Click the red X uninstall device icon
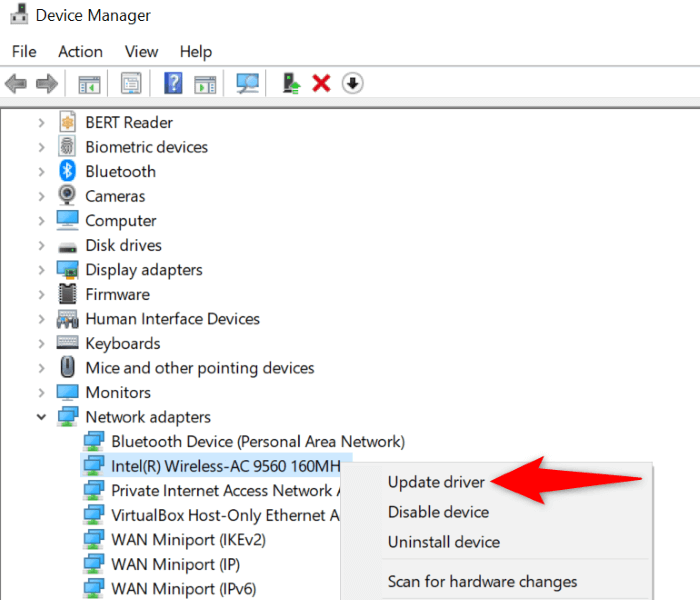Viewport: 700px width, 600px height. [321, 83]
